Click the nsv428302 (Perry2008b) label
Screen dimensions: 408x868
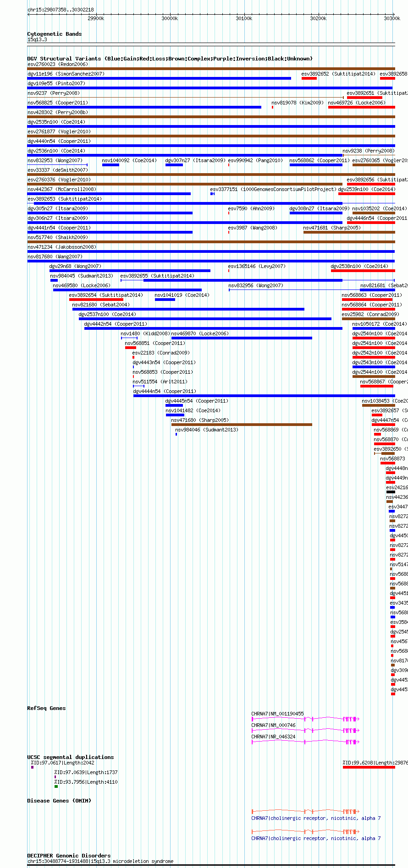click(x=58, y=112)
